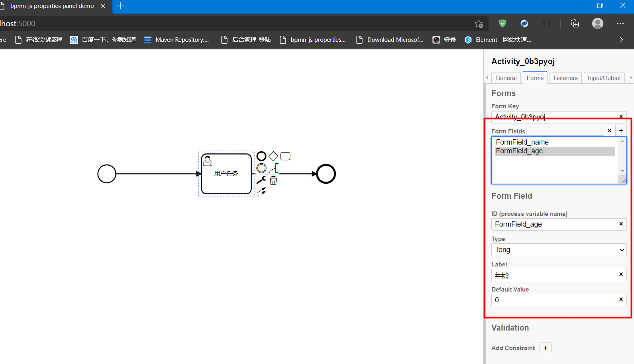Switch to the Forms tab
The width and height of the screenshot is (634, 364).
coord(535,78)
